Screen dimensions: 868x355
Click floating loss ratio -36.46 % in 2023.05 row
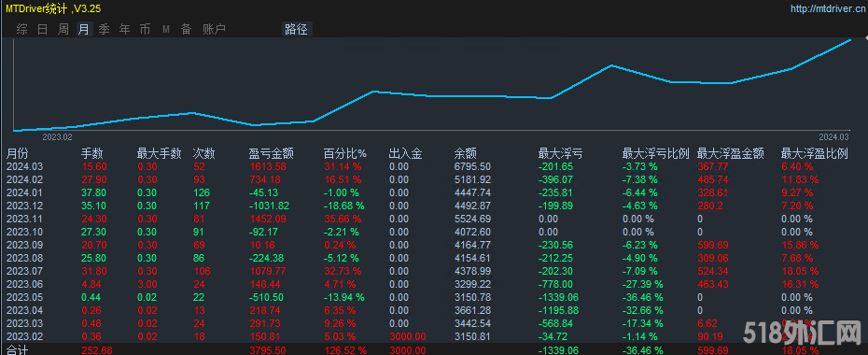(643, 297)
